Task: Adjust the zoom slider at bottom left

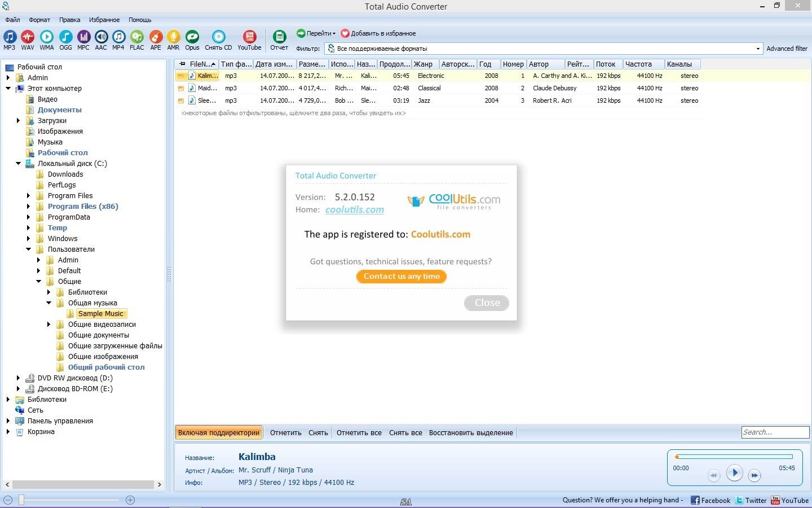Action: click(x=21, y=500)
